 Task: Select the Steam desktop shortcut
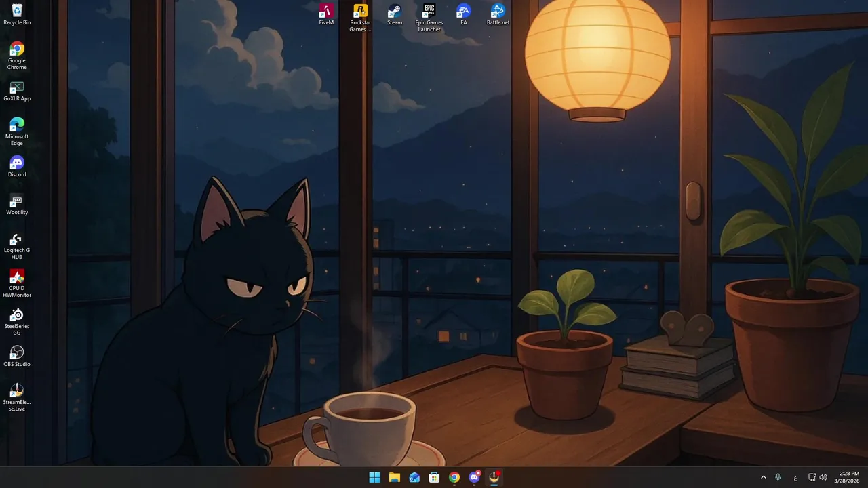click(395, 15)
